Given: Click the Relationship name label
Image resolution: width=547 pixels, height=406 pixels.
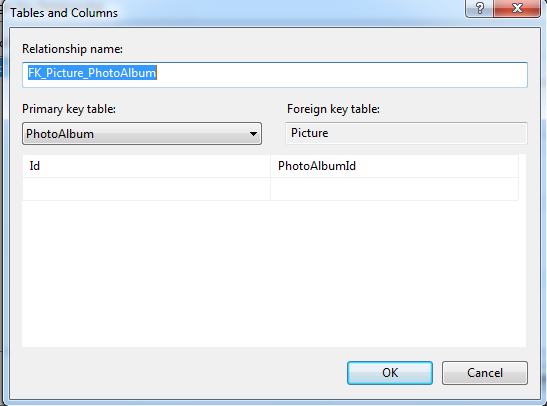Looking at the screenshot, I should click(72, 49).
